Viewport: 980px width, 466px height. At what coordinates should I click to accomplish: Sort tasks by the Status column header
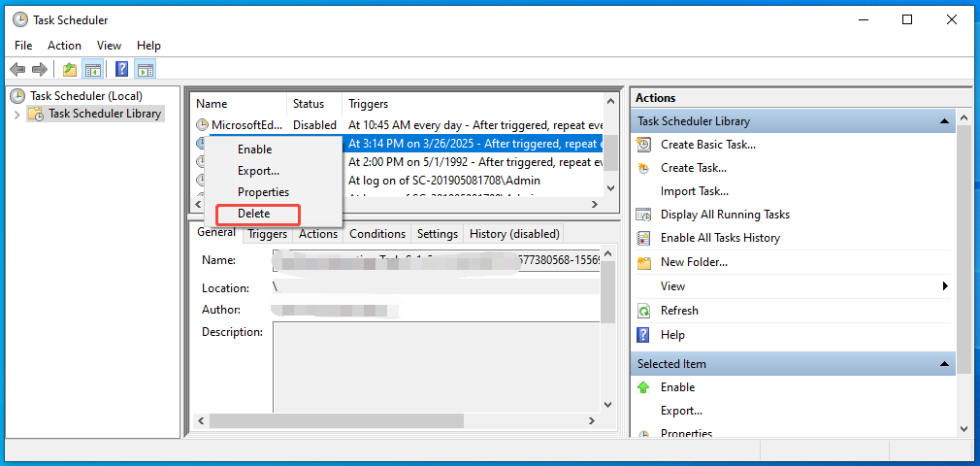[x=314, y=104]
